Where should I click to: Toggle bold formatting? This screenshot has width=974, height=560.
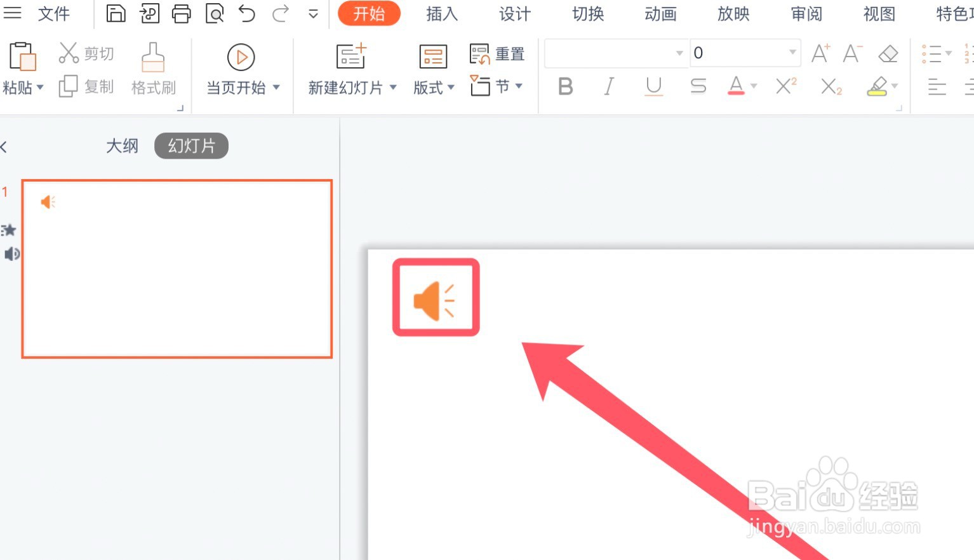coord(565,86)
